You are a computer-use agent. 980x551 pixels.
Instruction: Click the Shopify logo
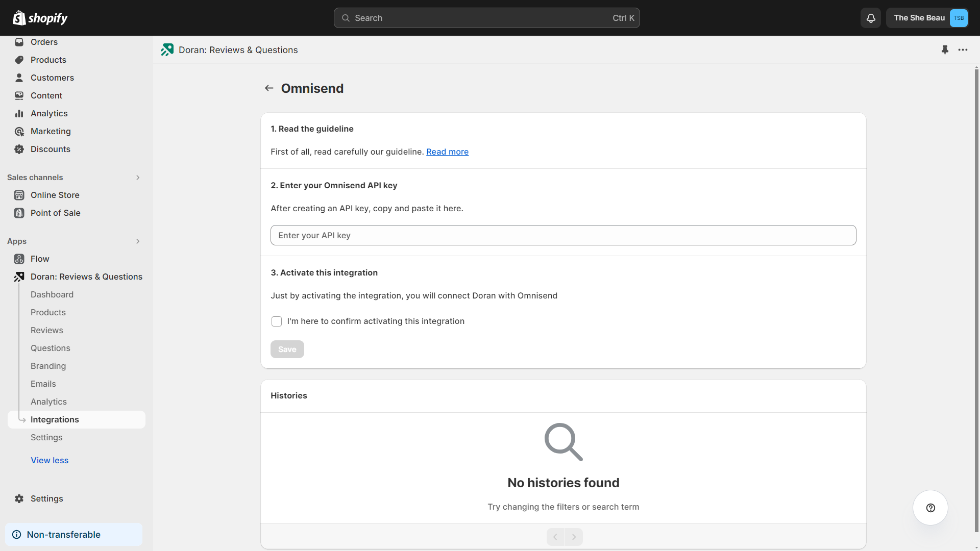coord(40,18)
